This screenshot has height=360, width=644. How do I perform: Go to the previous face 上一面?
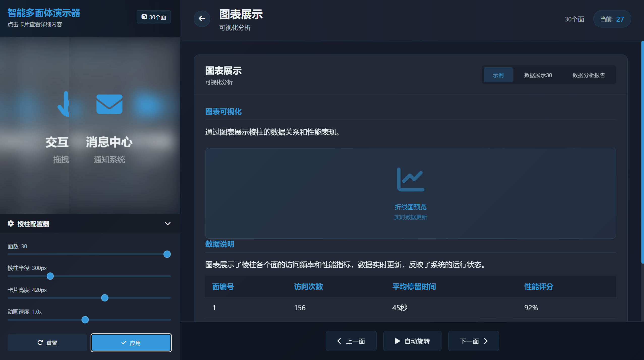(351, 341)
